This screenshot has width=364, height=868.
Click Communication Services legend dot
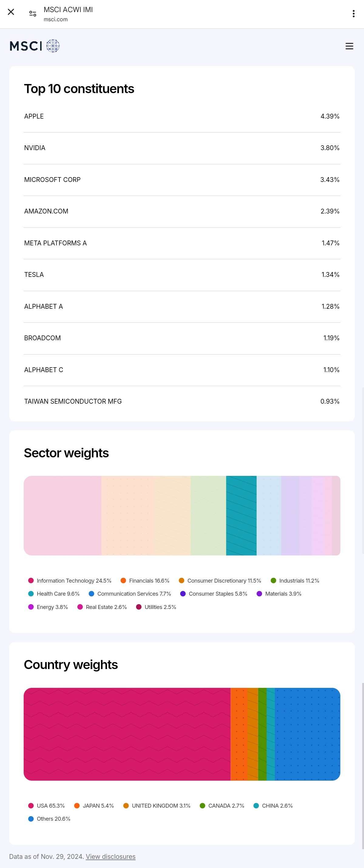91,594
